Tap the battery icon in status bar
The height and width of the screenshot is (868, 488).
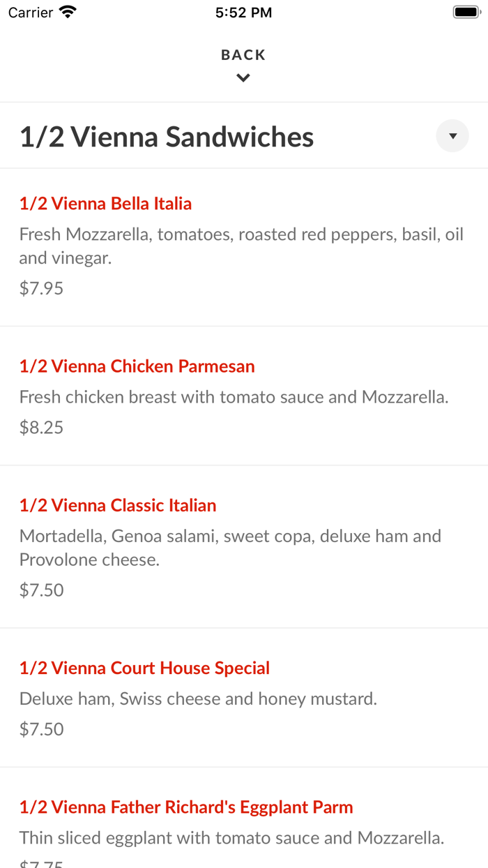465,12
